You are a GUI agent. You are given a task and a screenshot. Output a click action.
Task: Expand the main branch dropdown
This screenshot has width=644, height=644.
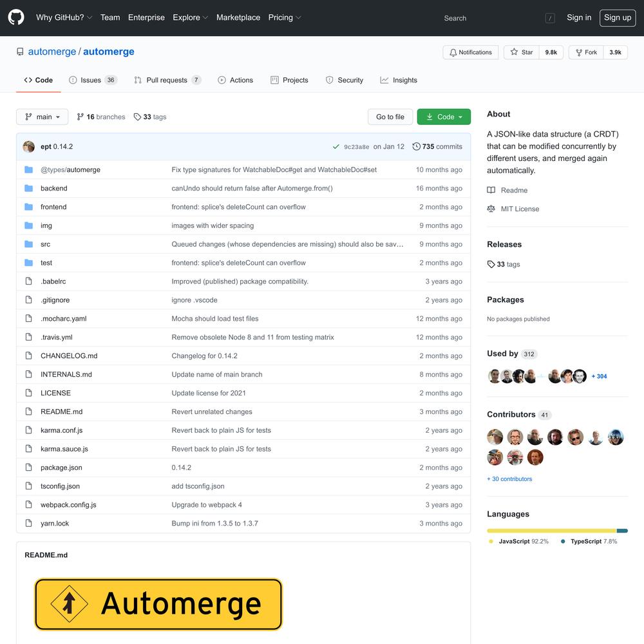(x=42, y=117)
